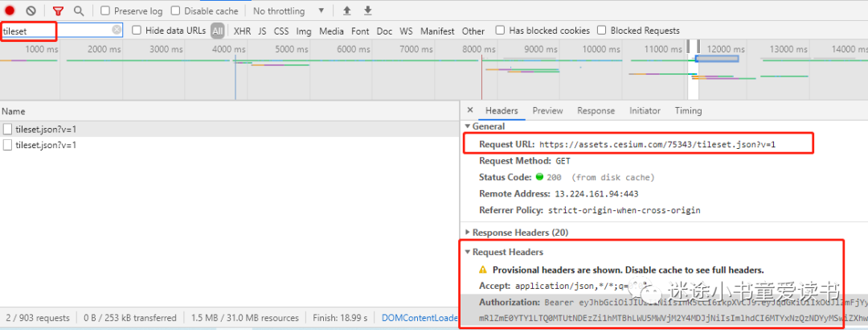Click Referrer Policy strict-origin-when-cross-origin value
The image size is (868, 330).
tap(624, 211)
